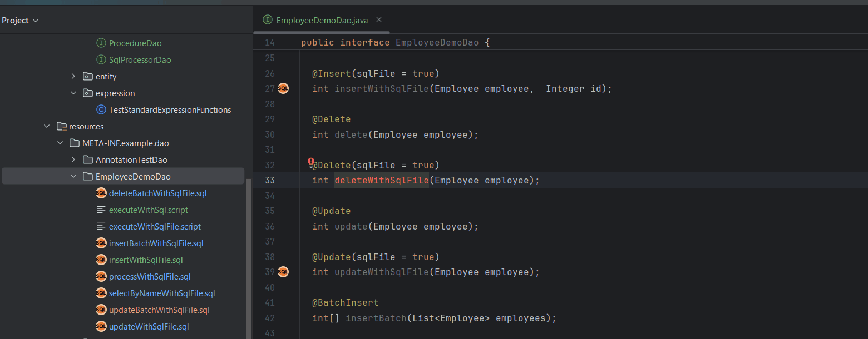The width and height of the screenshot is (868, 339).
Task: Click the EmployeeDemoDao folder icon
Action: (87, 176)
